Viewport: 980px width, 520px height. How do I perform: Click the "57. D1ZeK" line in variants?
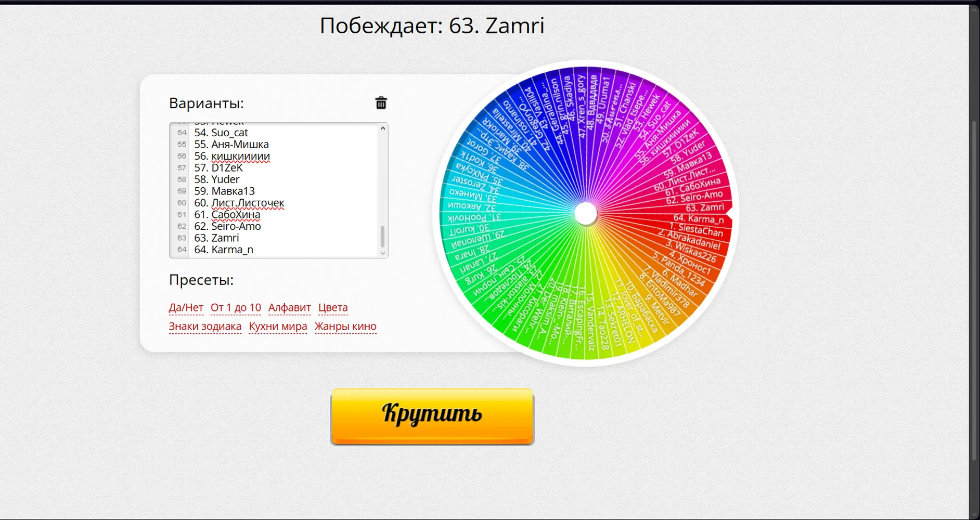pyautogui.click(x=218, y=167)
